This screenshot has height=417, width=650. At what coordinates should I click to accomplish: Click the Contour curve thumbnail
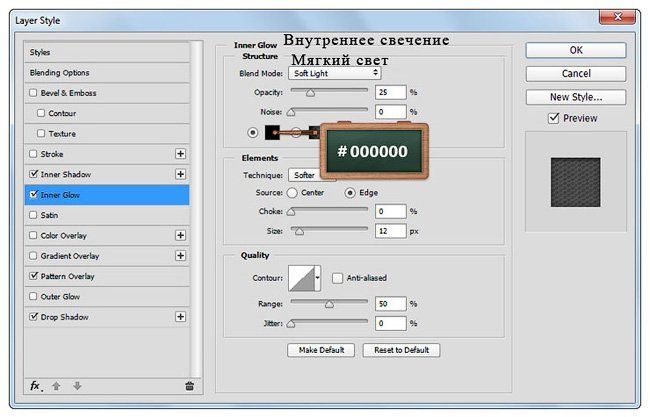point(302,278)
